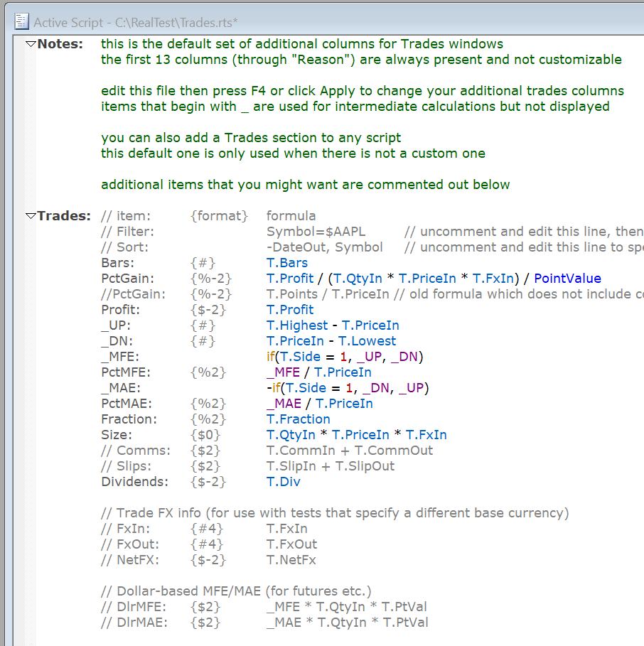The image size is (644, 646).
Task: Click the commented-out Filter line label
Action: [127, 232]
